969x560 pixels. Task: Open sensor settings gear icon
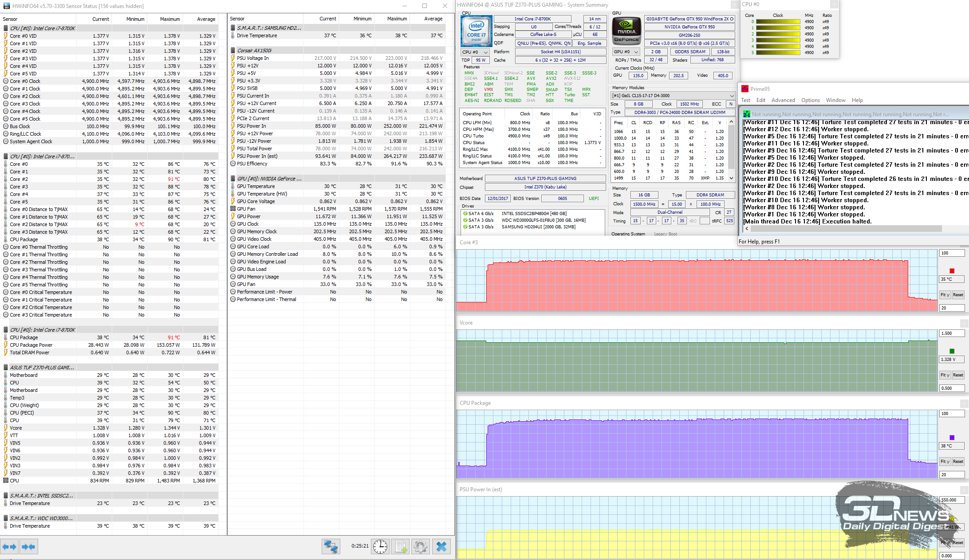coord(421,547)
